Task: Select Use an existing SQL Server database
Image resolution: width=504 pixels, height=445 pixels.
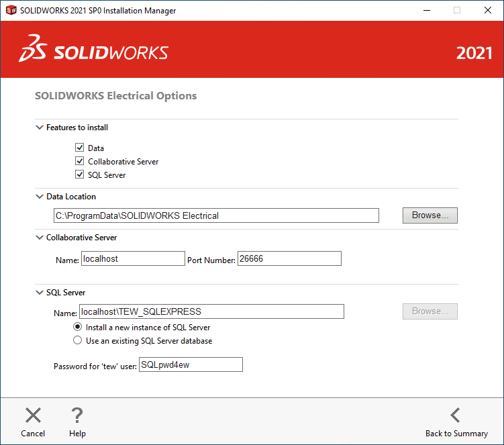Action: tap(77, 340)
